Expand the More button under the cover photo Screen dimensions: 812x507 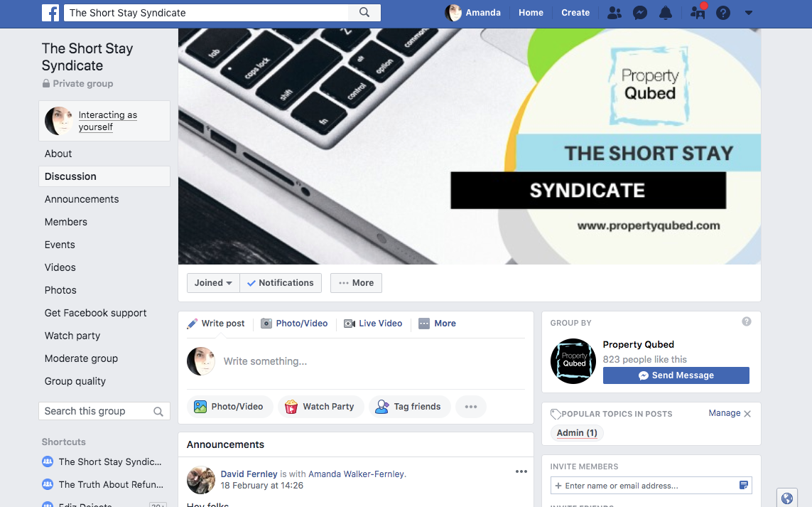pos(357,283)
